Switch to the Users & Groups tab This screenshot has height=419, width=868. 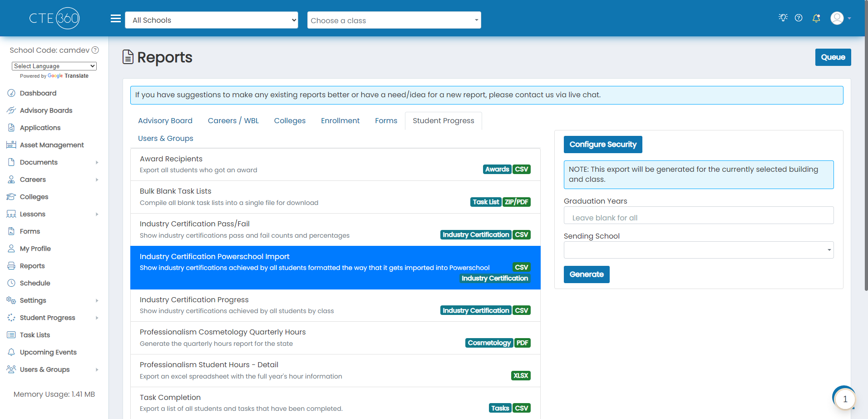[166, 139]
